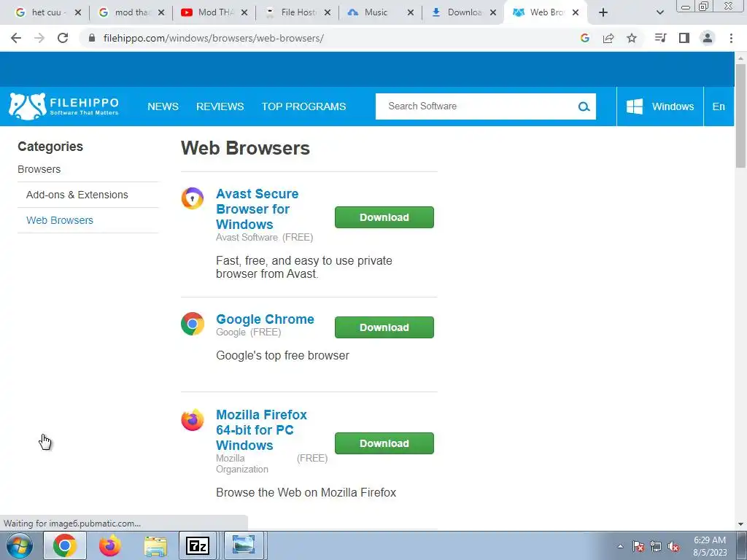Open Avast Secure Browser for Windows link
747x560 pixels.
(258, 209)
